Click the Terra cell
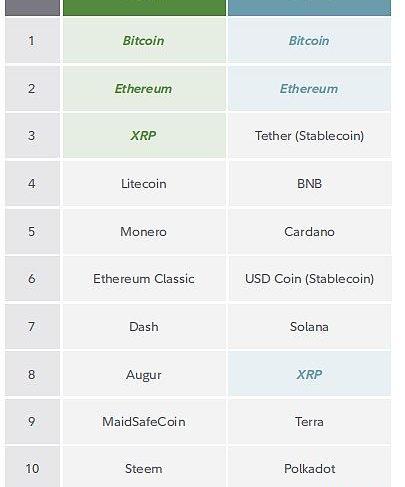Image resolution: width=405 pixels, height=487 pixels. pyautogui.click(x=309, y=422)
